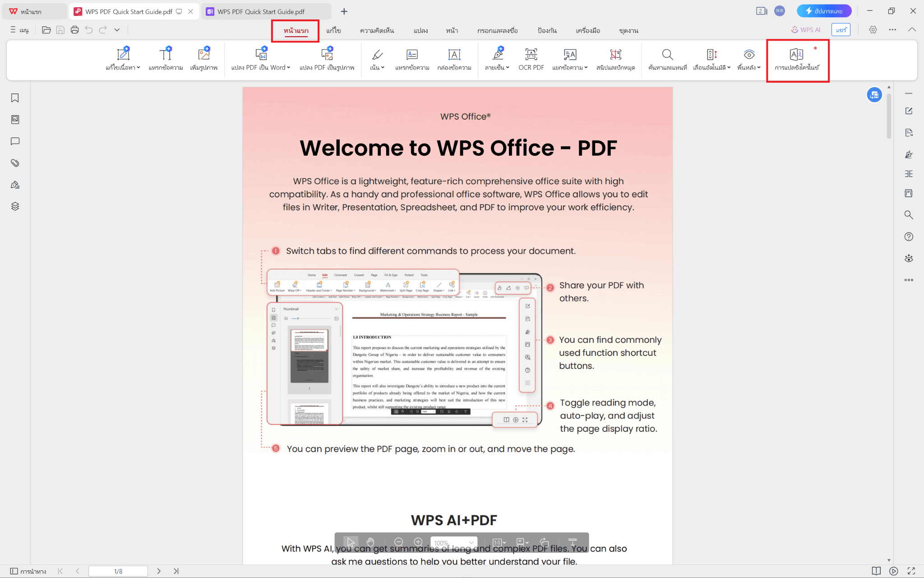Open the attachments paperclip panel
924x578 pixels.
[15, 163]
